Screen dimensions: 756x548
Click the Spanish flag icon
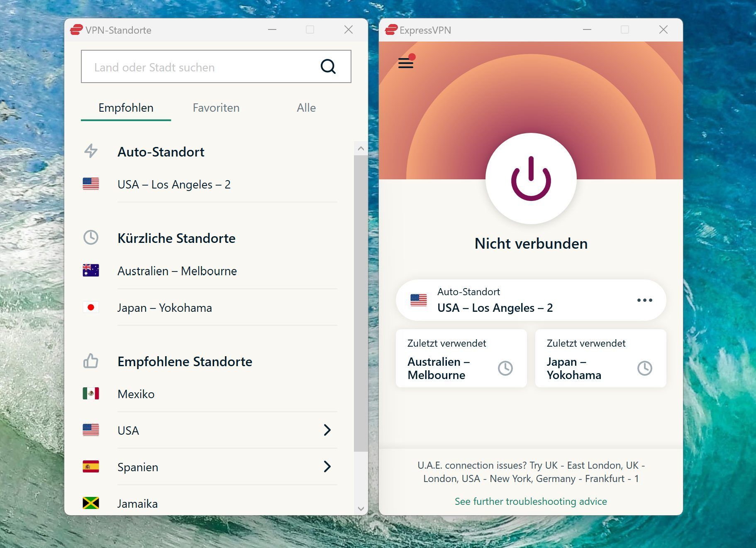pyautogui.click(x=91, y=467)
